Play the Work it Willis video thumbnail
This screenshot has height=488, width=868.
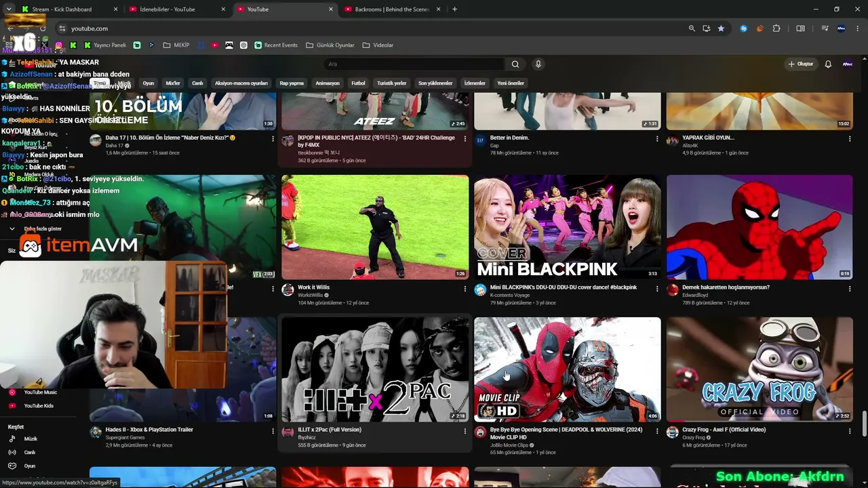pyautogui.click(x=375, y=227)
